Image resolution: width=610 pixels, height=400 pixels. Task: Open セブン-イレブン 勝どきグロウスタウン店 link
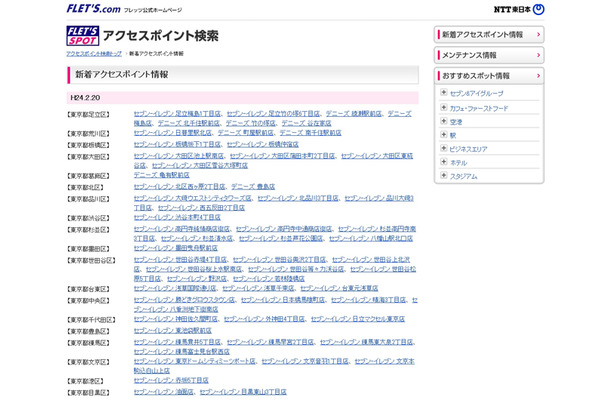(x=184, y=300)
